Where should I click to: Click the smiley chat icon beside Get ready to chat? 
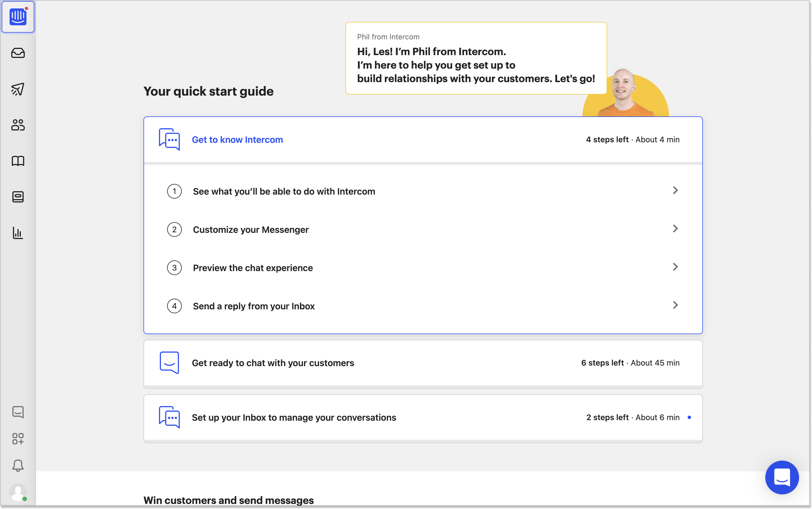169,363
